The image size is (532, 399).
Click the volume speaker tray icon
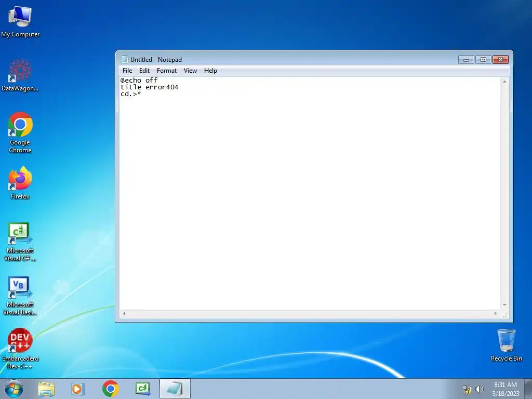[480, 389]
